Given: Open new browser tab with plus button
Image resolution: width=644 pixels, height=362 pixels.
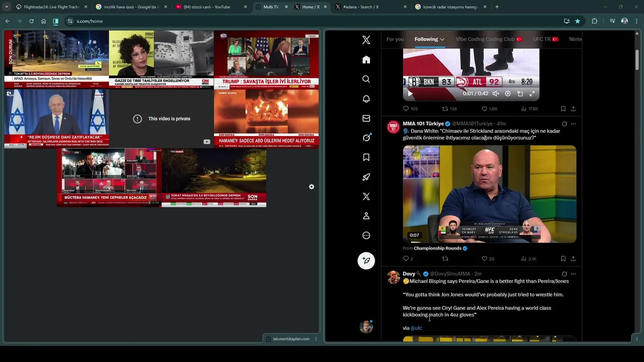Looking at the screenshot, I should (x=497, y=7).
